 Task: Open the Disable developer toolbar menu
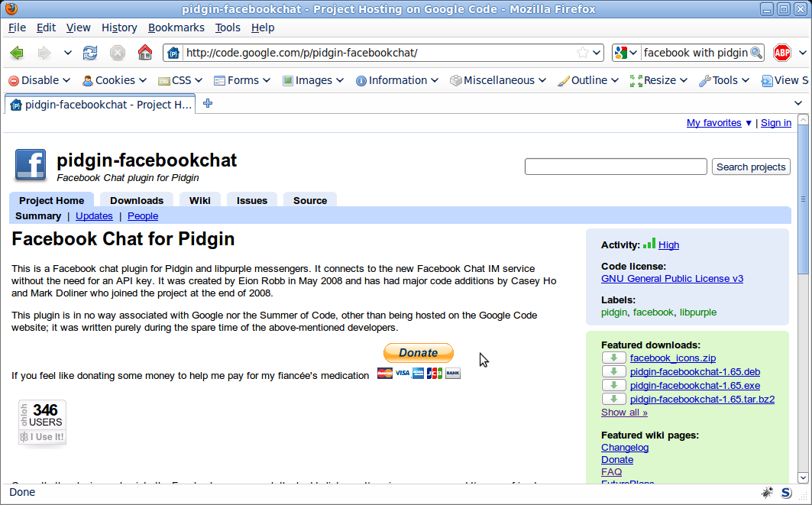[x=40, y=80]
